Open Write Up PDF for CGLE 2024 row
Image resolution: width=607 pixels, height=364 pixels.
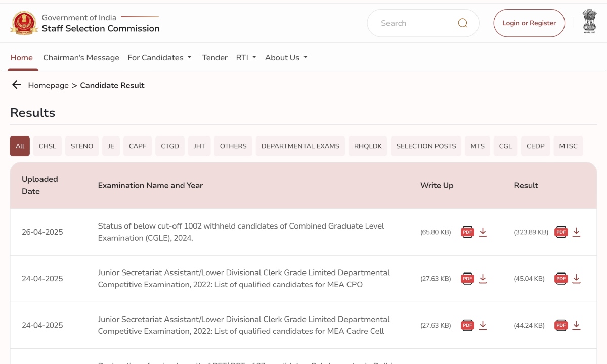[467, 232]
